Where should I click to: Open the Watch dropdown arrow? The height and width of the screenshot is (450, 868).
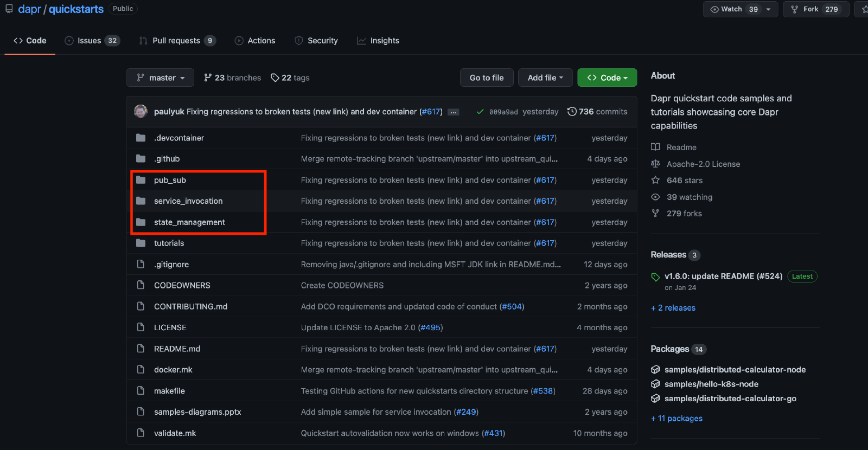pos(768,9)
